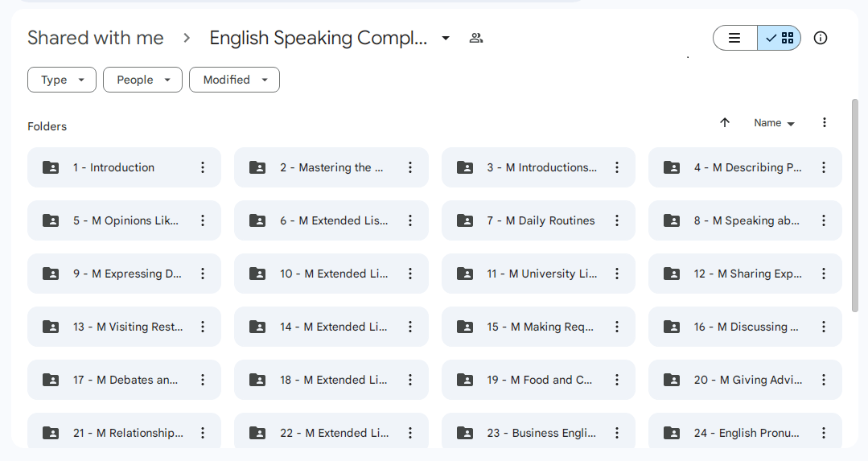868x461 pixels.
Task: Open the People filter dropdown
Action: pos(143,80)
